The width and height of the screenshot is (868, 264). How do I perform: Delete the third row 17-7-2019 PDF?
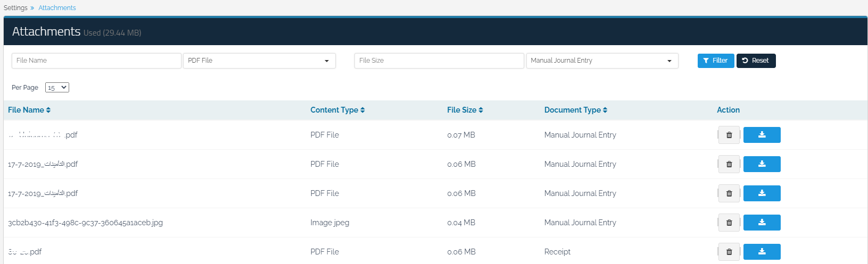coord(729,193)
